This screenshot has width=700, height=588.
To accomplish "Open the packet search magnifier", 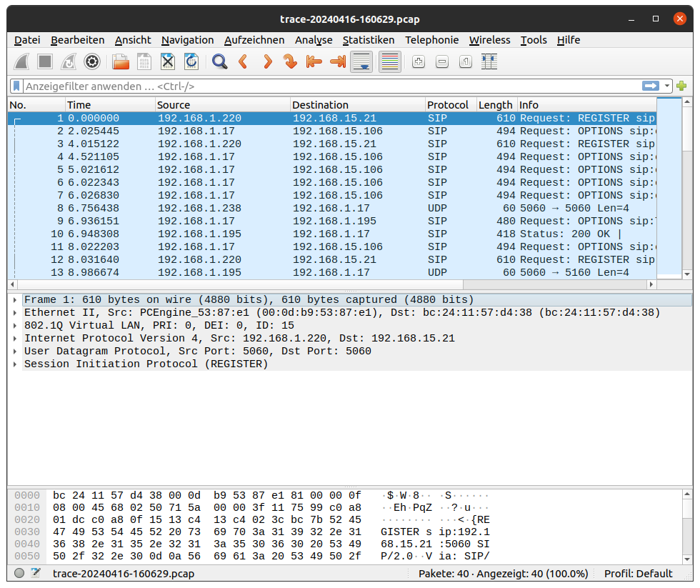I will pyautogui.click(x=219, y=62).
